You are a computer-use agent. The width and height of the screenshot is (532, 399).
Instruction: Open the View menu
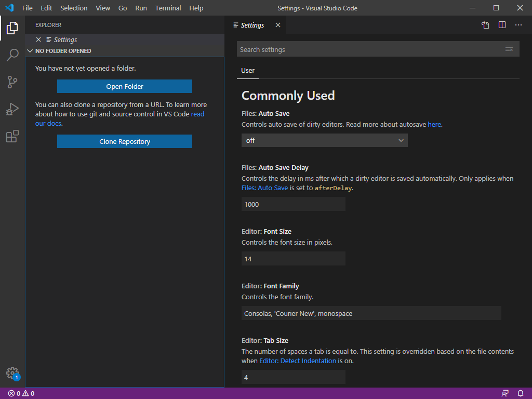103,8
